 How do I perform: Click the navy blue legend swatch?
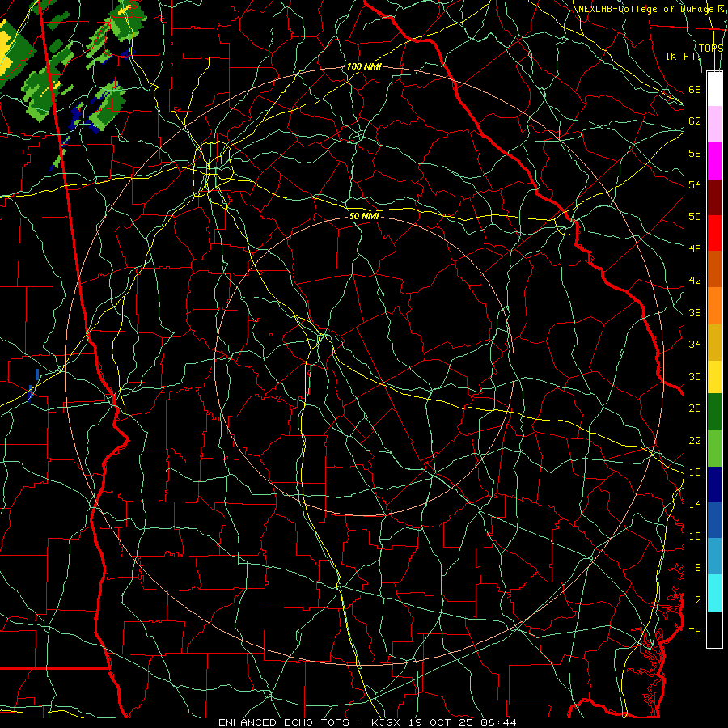pos(714,485)
